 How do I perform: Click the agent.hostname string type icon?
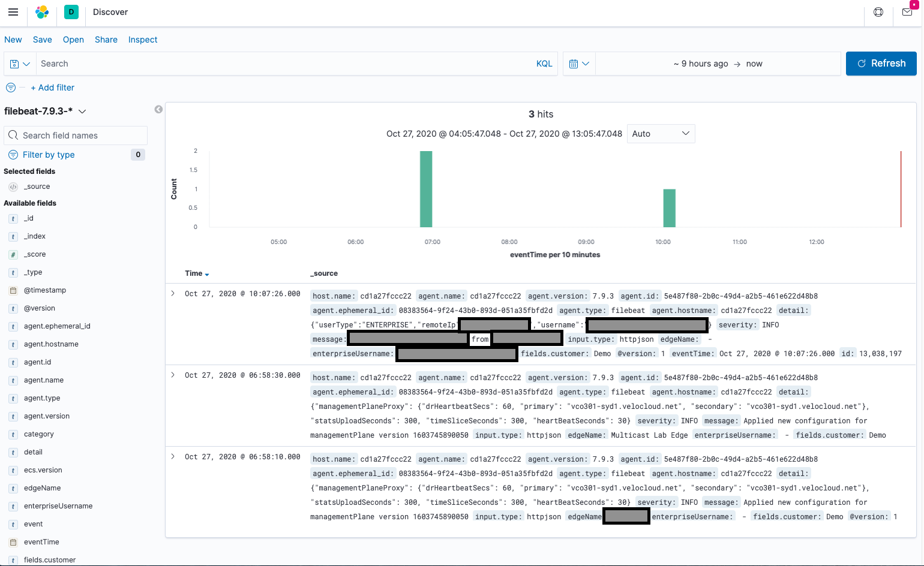pos(13,345)
